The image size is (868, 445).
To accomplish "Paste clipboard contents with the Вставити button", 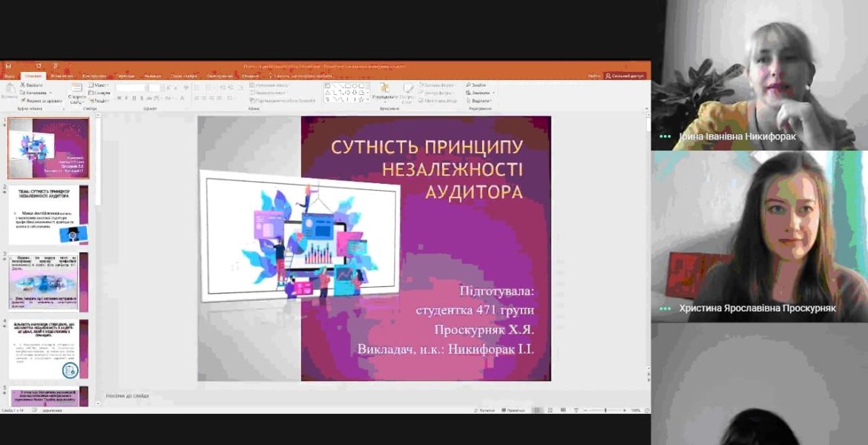I will [x=10, y=91].
